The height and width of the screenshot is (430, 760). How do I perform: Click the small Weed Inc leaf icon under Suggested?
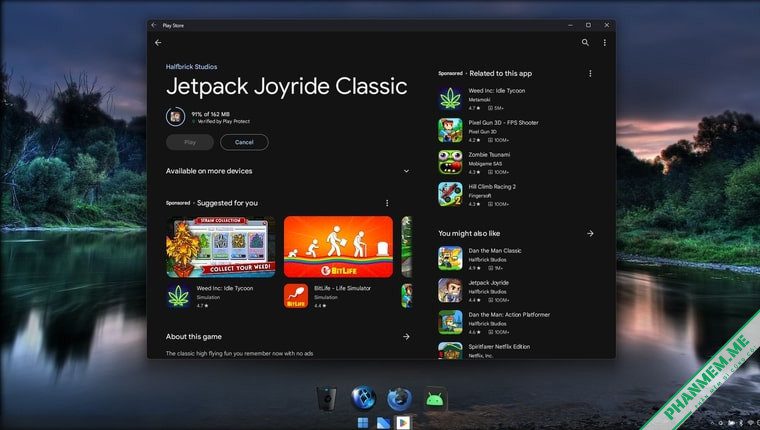[x=178, y=296]
